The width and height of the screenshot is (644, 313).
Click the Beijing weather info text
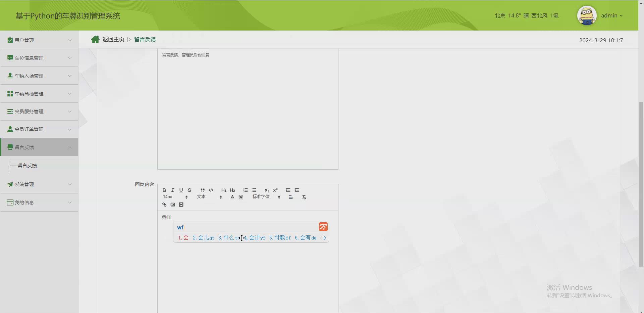point(527,15)
